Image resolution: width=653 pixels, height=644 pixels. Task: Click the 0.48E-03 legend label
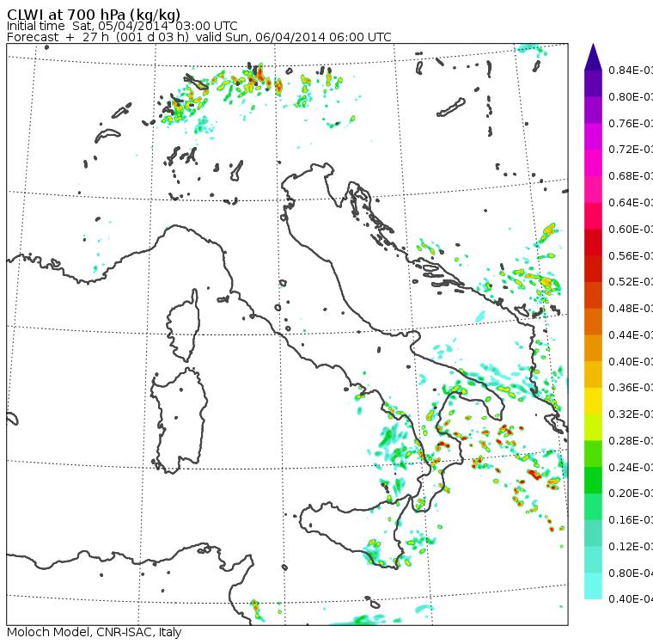pyautogui.click(x=631, y=309)
